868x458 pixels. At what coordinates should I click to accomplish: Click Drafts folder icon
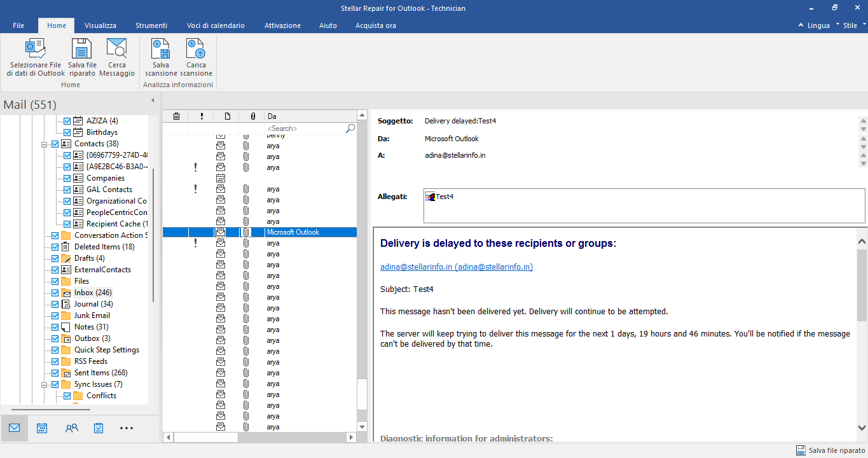point(66,258)
